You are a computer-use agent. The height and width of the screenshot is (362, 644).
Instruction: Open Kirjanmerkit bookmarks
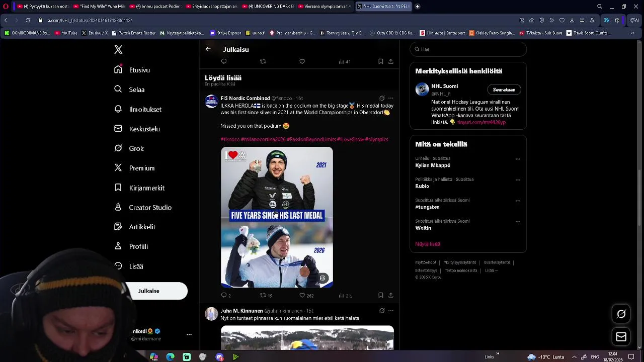pos(139,188)
